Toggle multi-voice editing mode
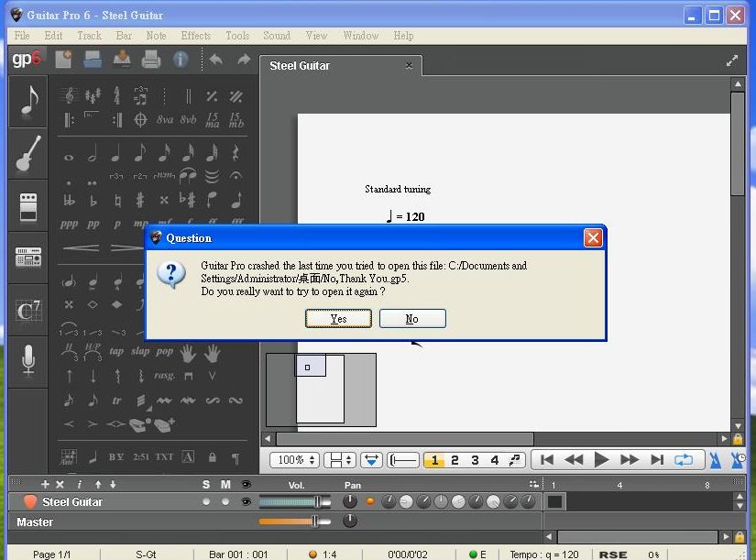The height and width of the screenshot is (560, 756). click(x=515, y=460)
